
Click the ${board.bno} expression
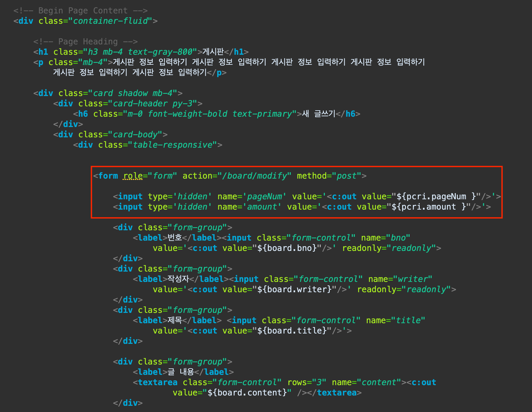(x=287, y=248)
